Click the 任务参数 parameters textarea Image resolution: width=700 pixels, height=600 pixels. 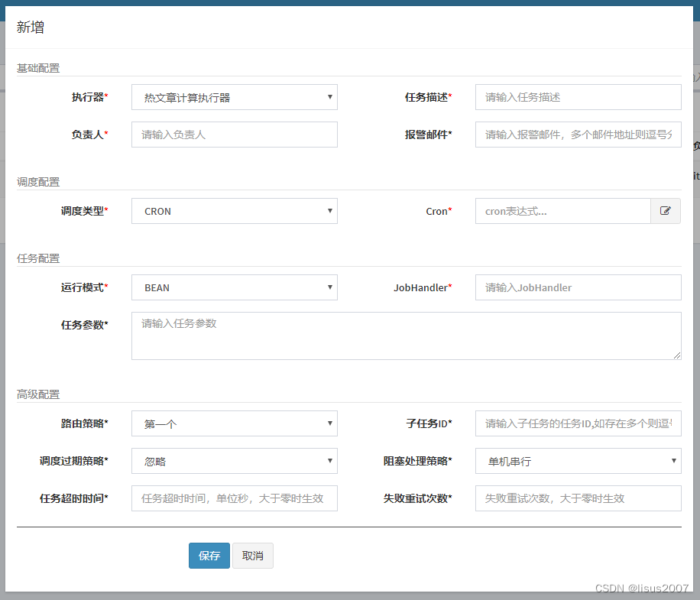406,335
